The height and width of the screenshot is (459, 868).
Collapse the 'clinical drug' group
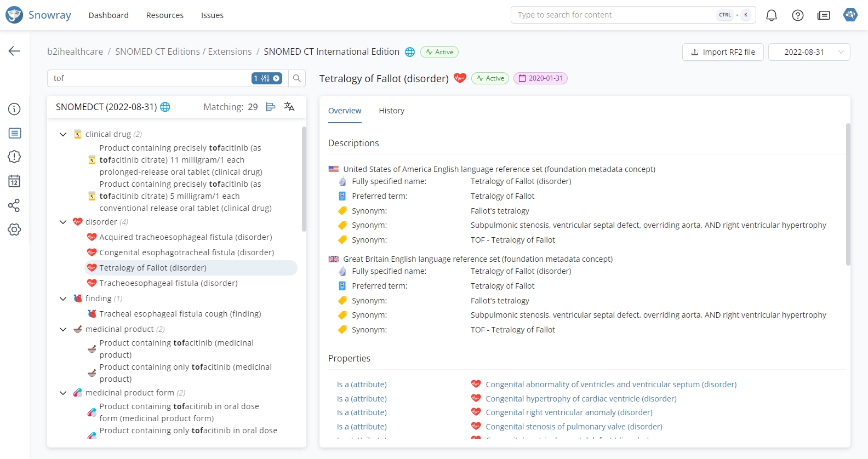click(63, 134)
